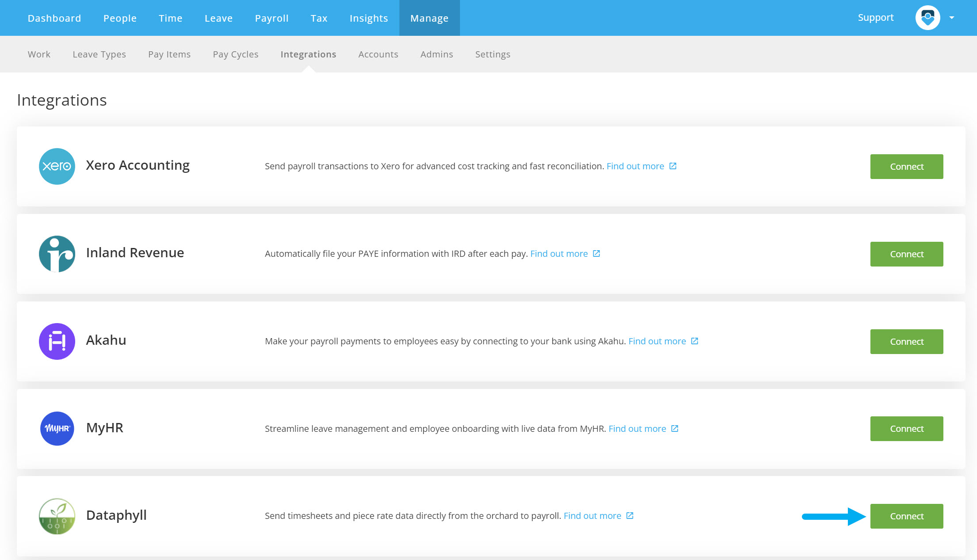Click the Dataphyll title text
The image size is (977, 560).
coord(116,515)
